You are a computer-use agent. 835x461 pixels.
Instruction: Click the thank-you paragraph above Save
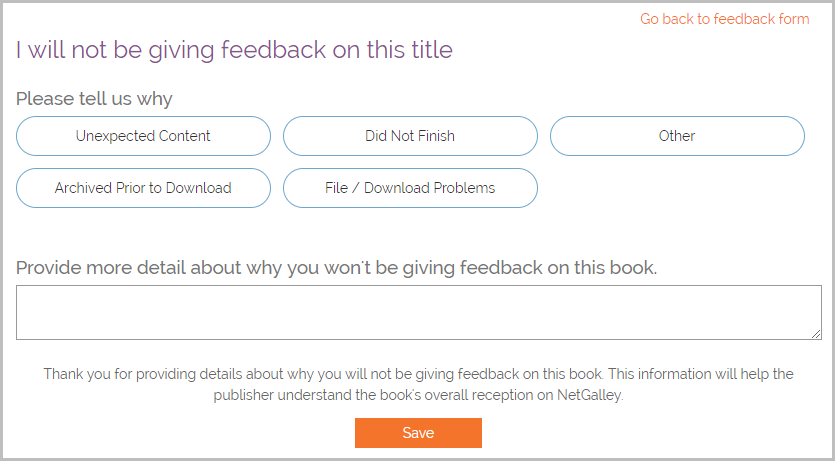(418, 384)
